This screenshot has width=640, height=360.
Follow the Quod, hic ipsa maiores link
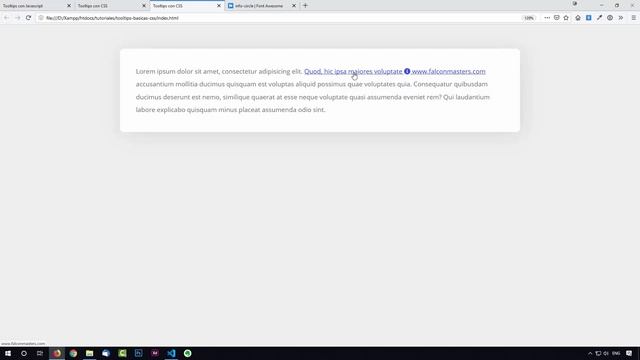coord(353,71)
